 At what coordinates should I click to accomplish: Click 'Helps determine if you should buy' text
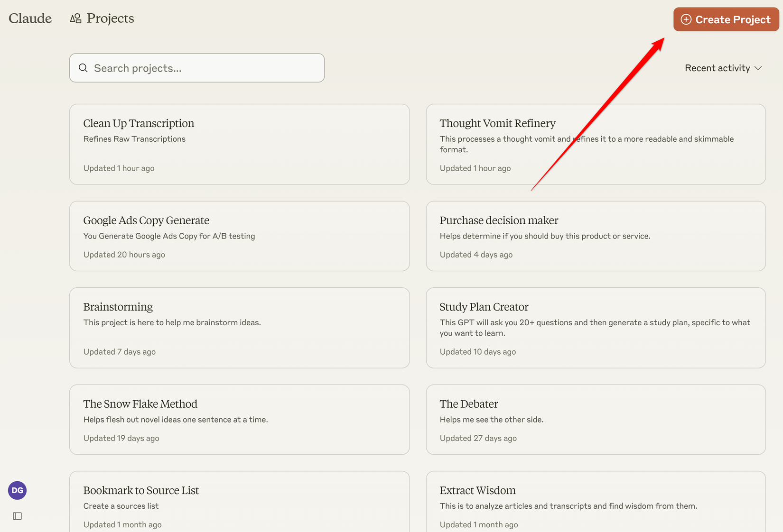[x=545, y=236]
